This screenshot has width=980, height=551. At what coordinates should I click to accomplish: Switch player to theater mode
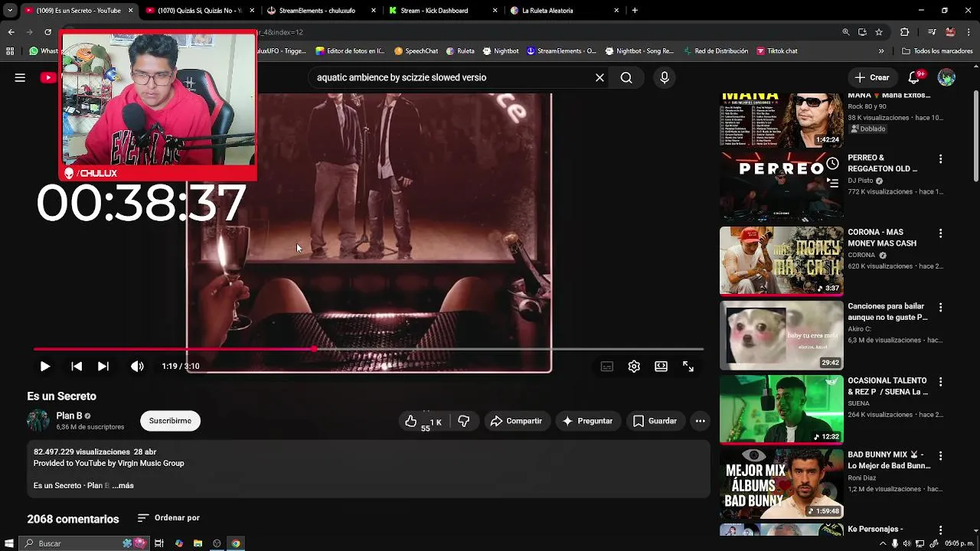[x=661, y=367]
